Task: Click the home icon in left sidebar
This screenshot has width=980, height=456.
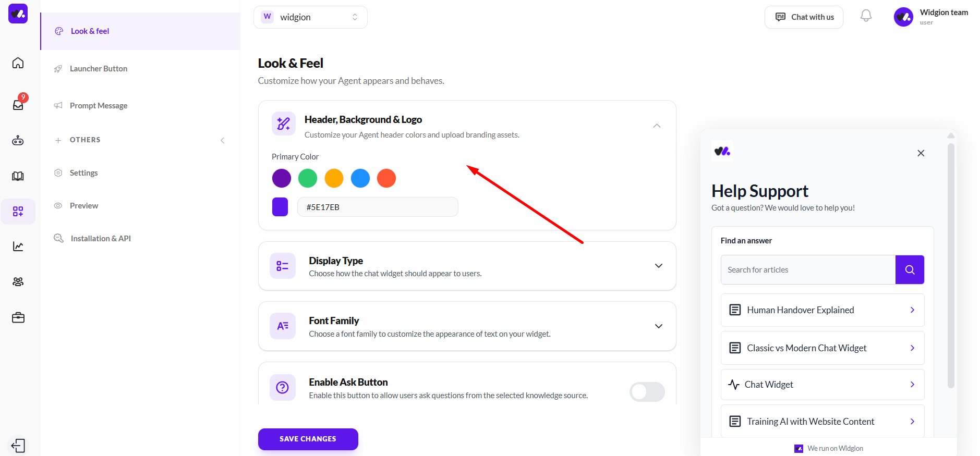Action: click(18, 63)
